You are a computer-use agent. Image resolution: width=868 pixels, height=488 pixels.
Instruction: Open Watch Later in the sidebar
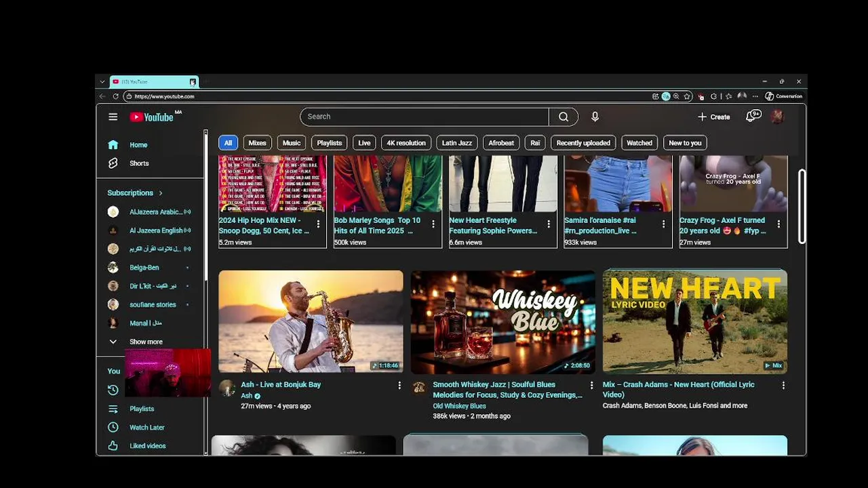point(147,428)
